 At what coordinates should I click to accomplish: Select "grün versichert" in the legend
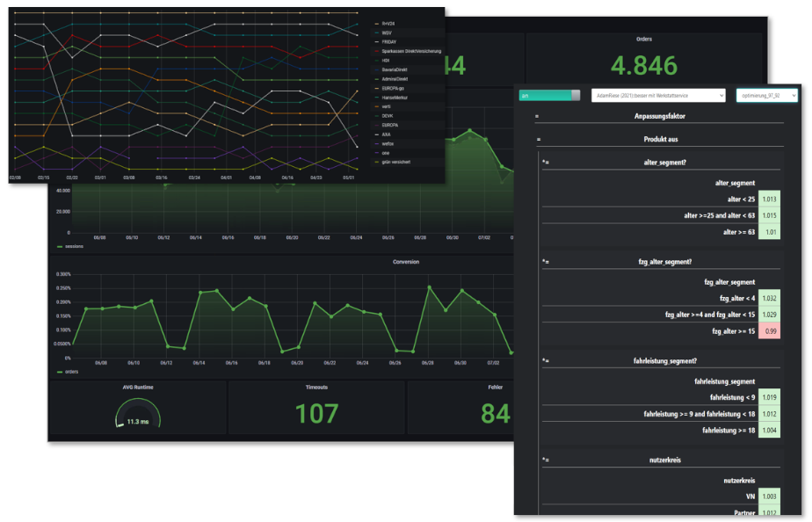[x=395, y=162]
